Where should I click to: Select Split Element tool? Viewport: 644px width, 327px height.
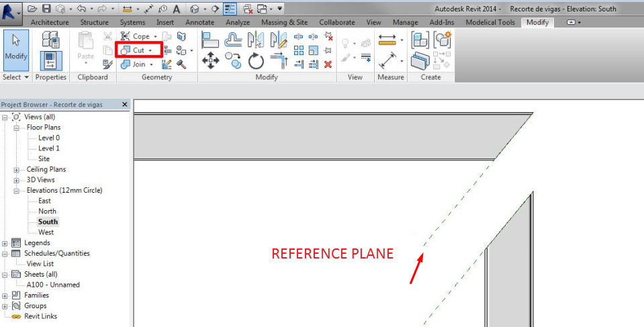(x=299, y=36)
